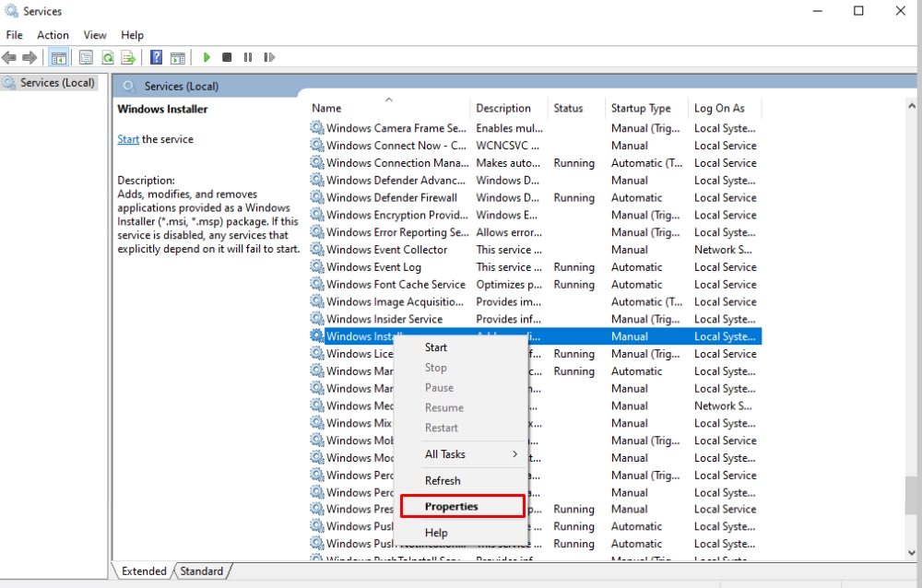This screenshot has height=588, width=922.
Task: Select the Windows Defender Advanced row
Action: pos(535,180)
